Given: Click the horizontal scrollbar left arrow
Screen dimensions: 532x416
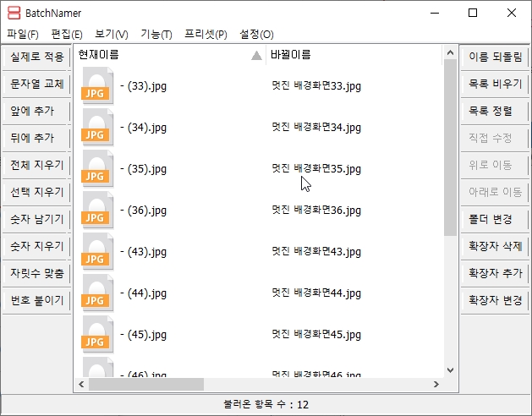Looking at the screenshot, I should click(81, 384).
